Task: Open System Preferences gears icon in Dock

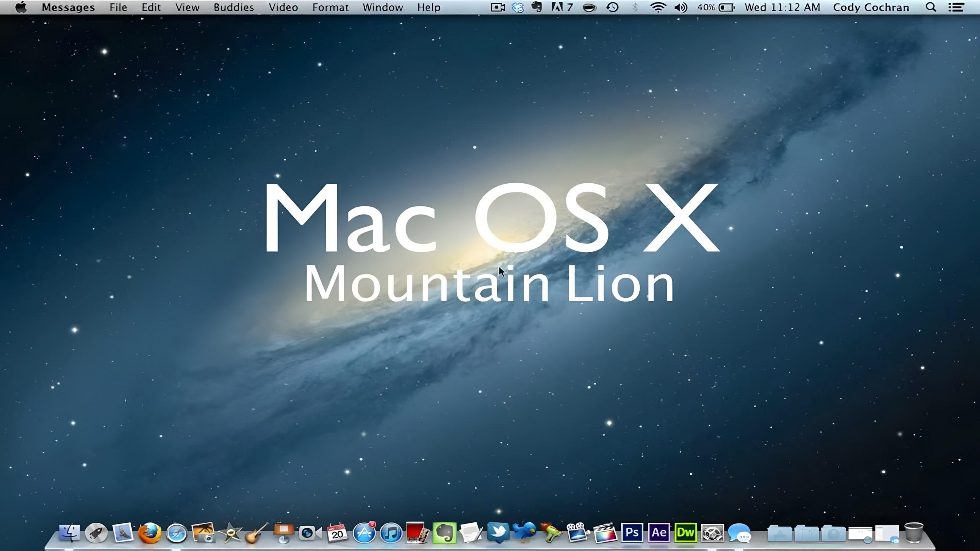Action: coord(712,533)
